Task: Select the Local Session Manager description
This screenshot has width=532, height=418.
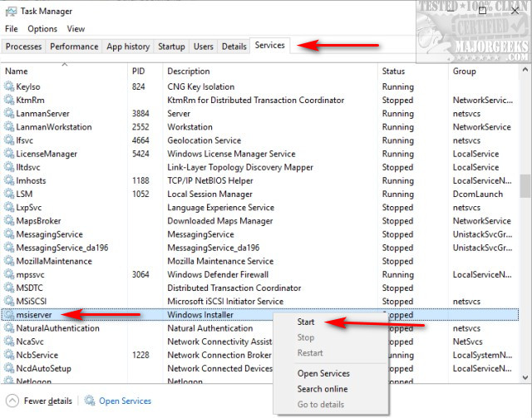Action: [x=209, y=194]
